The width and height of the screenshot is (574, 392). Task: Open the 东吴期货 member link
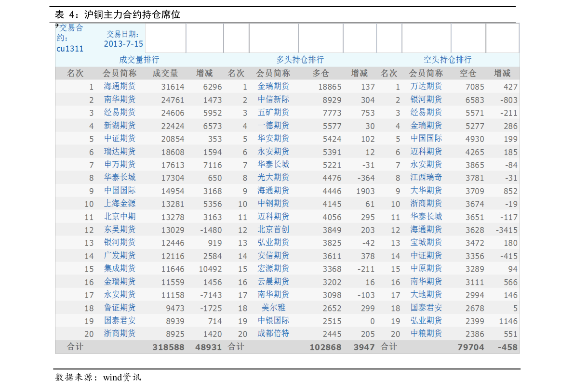point(120,229)
